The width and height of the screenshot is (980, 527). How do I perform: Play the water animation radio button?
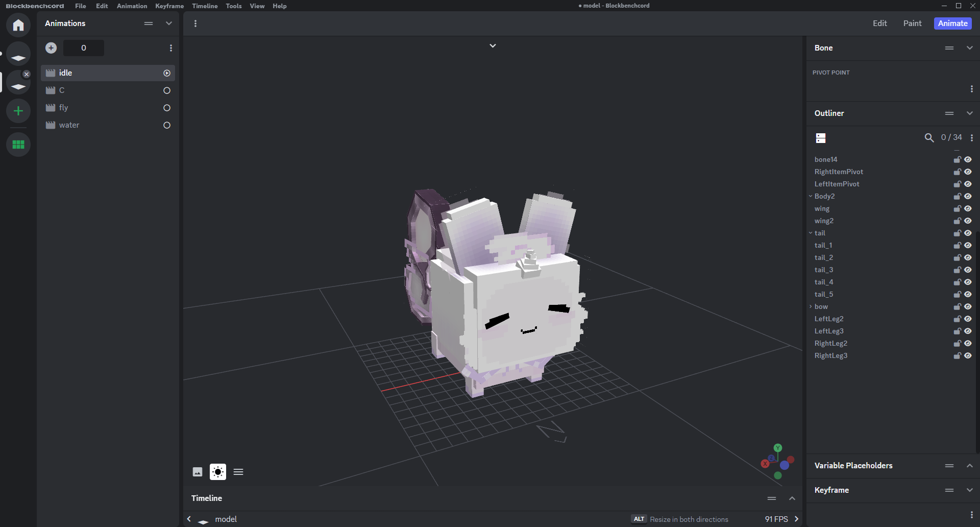coord(167,125)
